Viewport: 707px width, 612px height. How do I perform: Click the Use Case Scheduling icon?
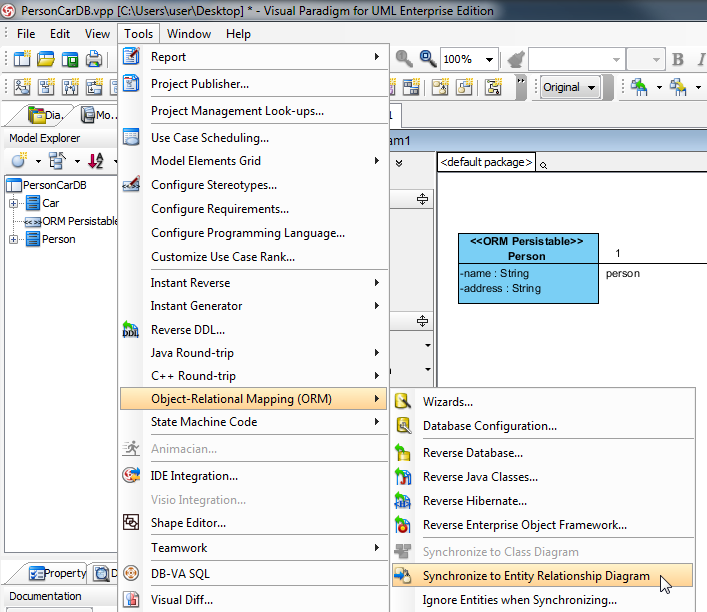coord(131,137)
